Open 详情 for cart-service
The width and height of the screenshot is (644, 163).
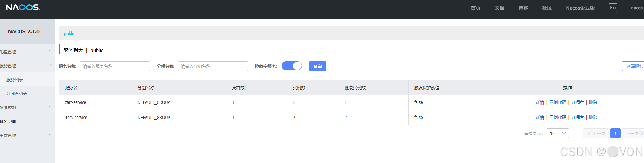click(540, 102)
